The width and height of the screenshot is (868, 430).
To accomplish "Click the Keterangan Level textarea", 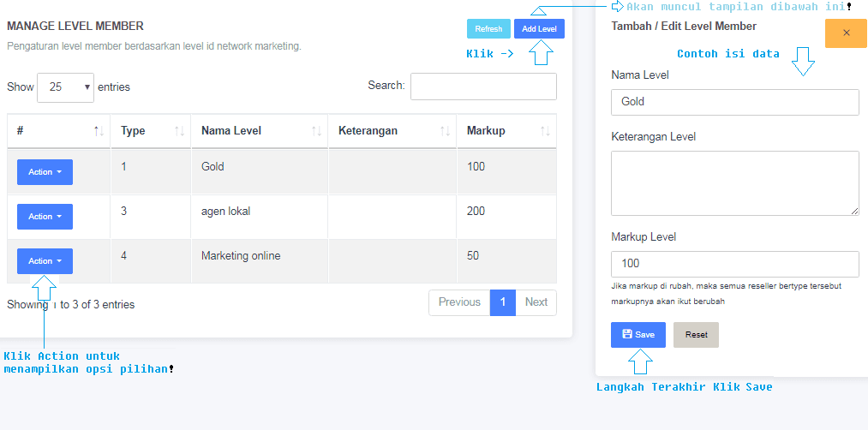I will pos(734,182).
